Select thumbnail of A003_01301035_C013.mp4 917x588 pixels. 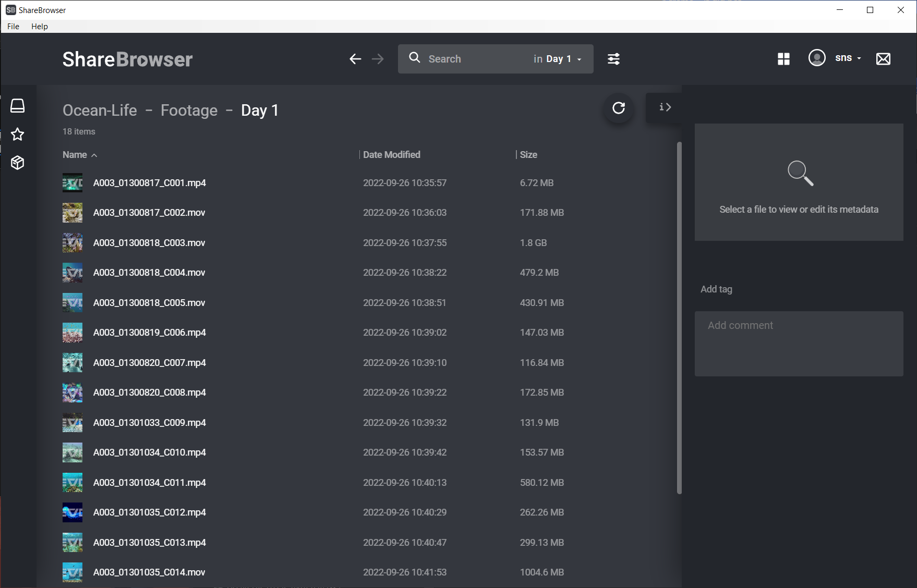(73, 543)
